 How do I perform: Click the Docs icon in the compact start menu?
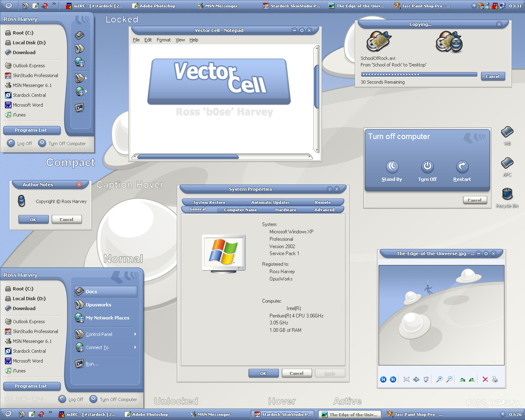click(x=80, y=35)
